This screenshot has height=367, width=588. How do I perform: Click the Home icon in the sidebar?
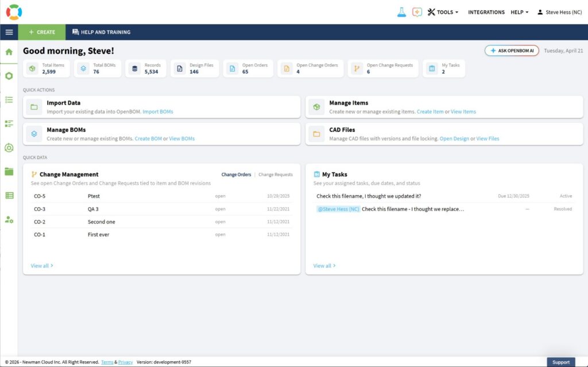pyautogui.click(x=9, y=52)
